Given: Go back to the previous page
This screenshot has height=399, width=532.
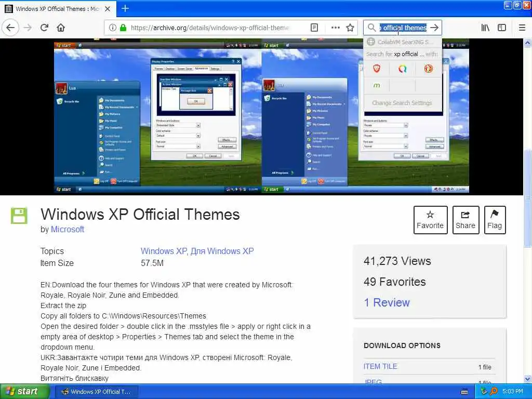Looking at the screenshot, I should 10,28.
